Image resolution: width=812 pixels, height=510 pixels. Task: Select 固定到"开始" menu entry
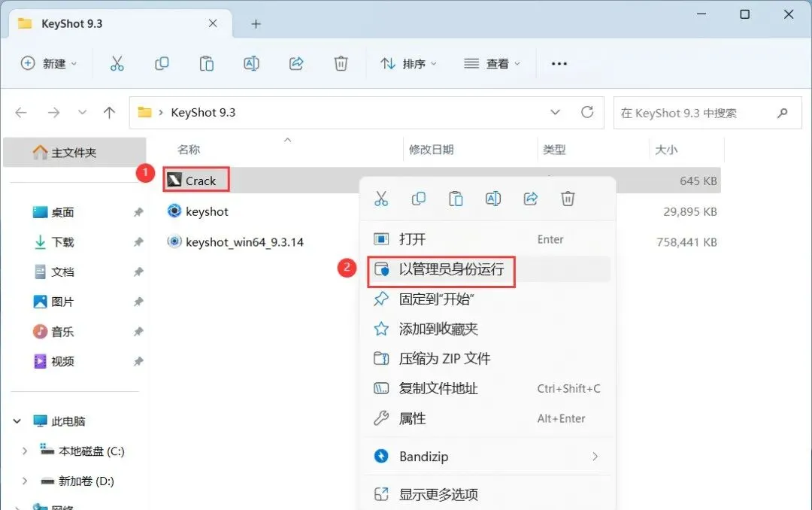[x=488, y=299]
